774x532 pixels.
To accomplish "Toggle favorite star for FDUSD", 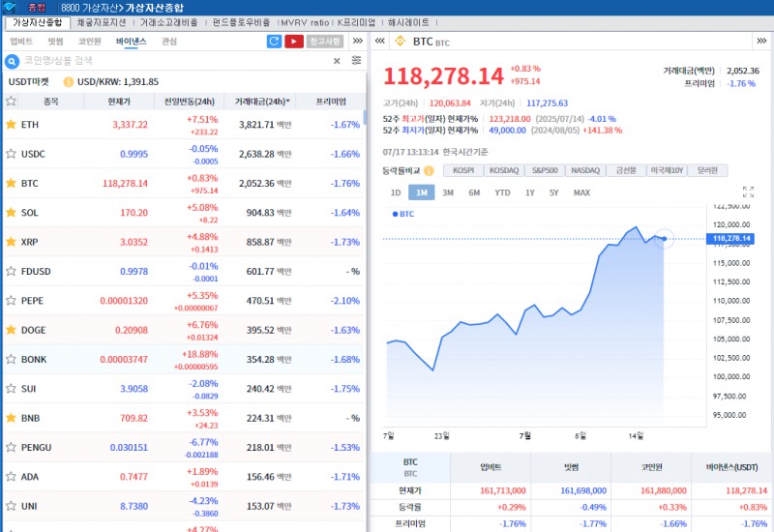I will pos(11,271).
